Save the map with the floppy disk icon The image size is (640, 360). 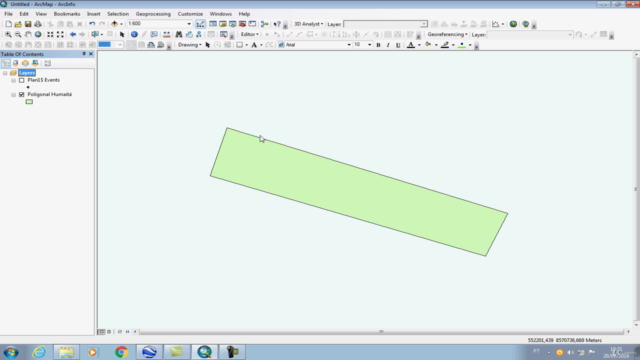coord(28,24)
